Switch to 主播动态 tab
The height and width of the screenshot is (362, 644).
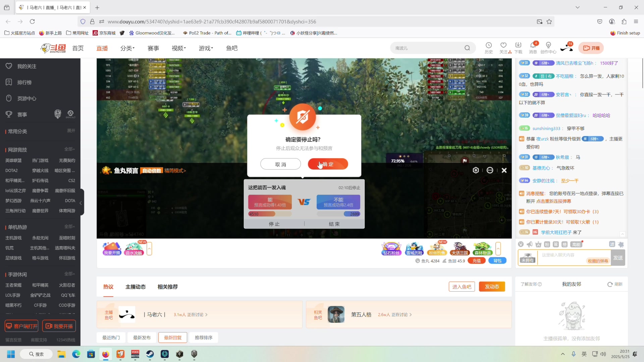point(136,287)
